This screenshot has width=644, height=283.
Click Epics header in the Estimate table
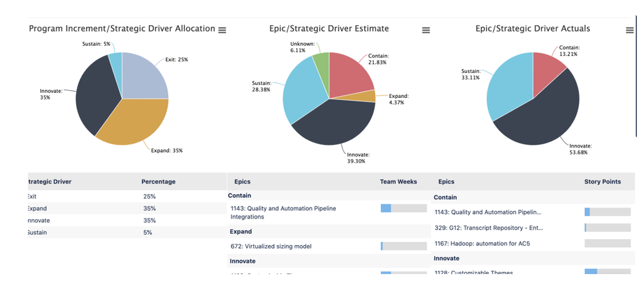click(242, 182)
